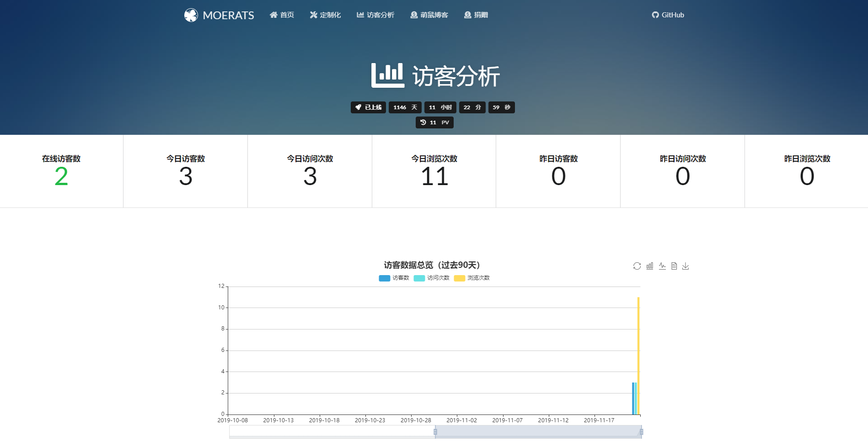This screenshot has height=441, width=868.
Task: Open the GitHub link in the header
Action: tap(668, 15)
